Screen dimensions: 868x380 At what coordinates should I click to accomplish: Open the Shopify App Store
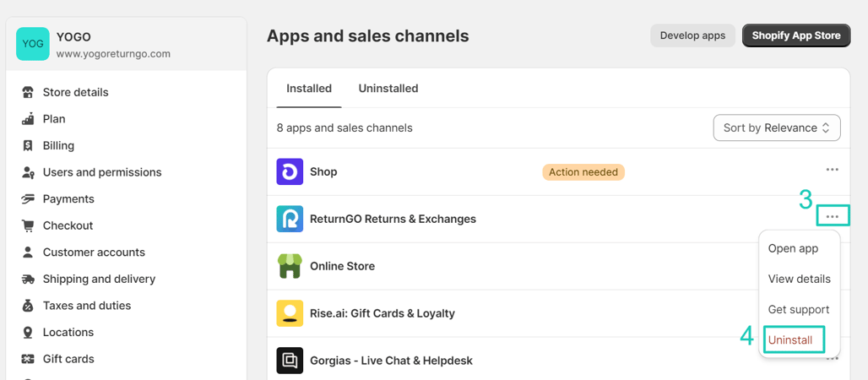[x=795, y=35]
